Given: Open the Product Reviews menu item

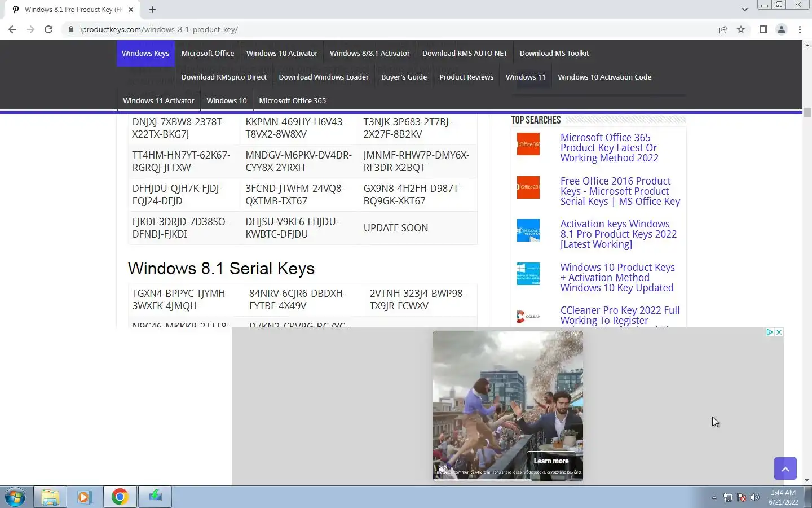Looking at the screenshot, I should point(466,77).
